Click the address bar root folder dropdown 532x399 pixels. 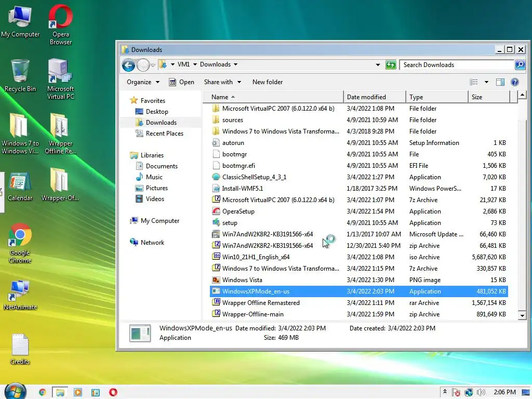click(x=172, y=64)
